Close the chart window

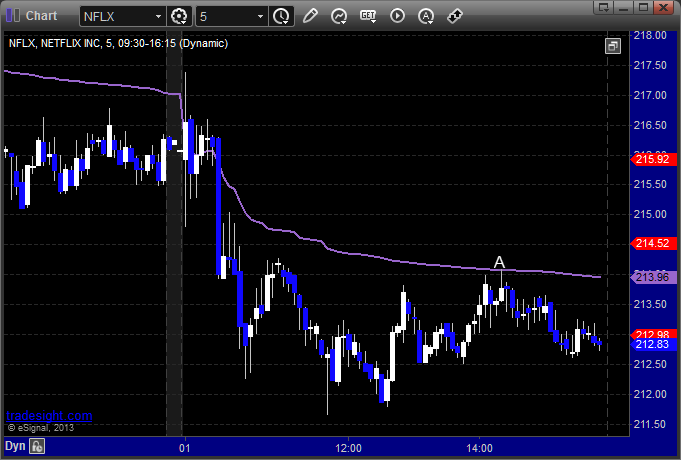point(663,7)
